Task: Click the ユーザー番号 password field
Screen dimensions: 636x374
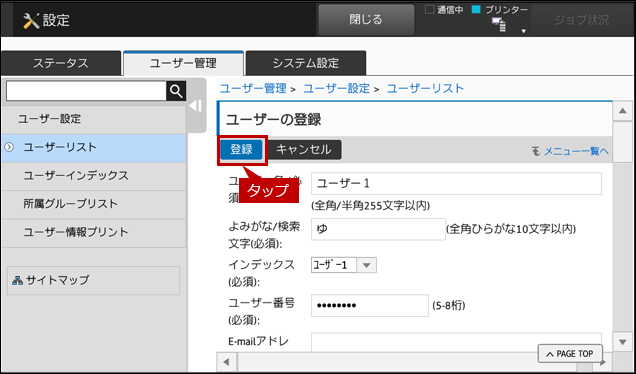Action: point(370,305)
